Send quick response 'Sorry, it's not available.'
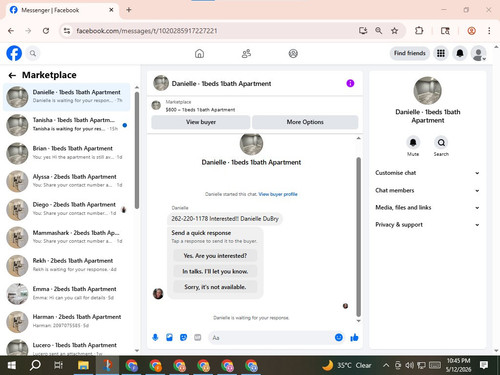This screenshot has width=500, height=375. pyautogui.click(x=215, y=287)
